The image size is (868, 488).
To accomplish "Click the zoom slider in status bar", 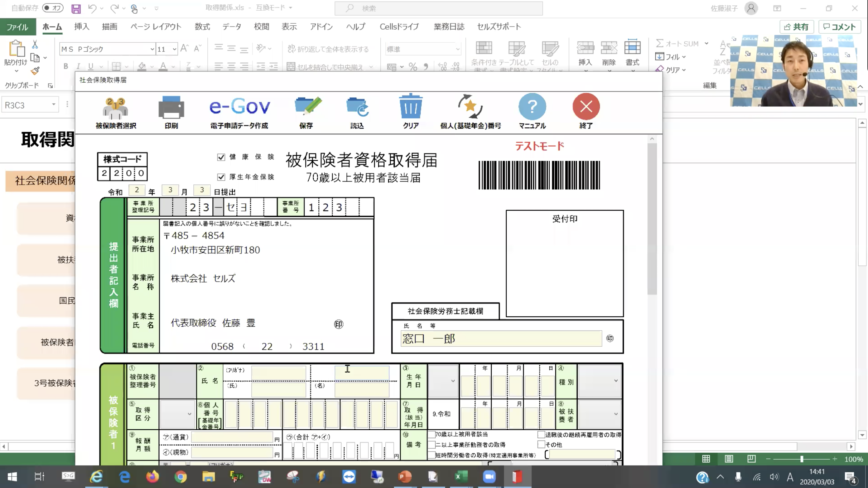I will pos(802,459).
